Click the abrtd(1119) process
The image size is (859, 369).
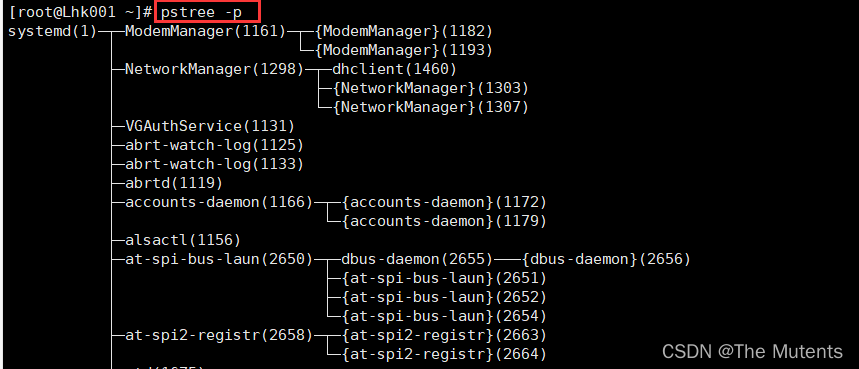174,183
